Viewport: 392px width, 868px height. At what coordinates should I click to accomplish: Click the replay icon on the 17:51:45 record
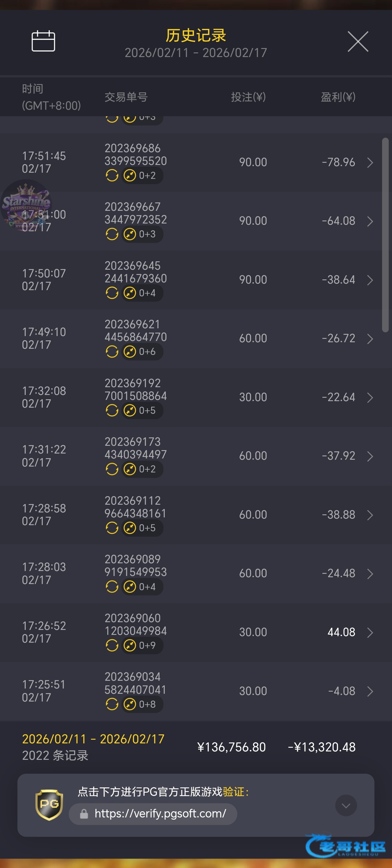[112, 175]
